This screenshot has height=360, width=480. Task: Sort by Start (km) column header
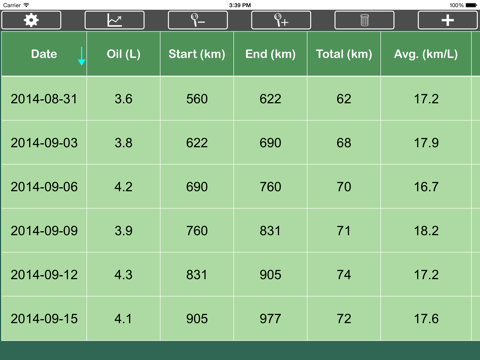point(197,54)
